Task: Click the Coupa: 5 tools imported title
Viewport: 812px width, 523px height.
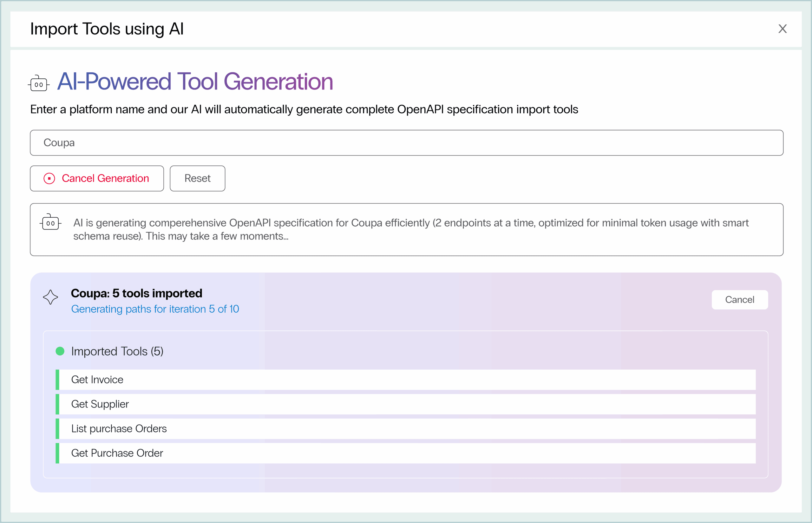Action: tap(137, 293)
